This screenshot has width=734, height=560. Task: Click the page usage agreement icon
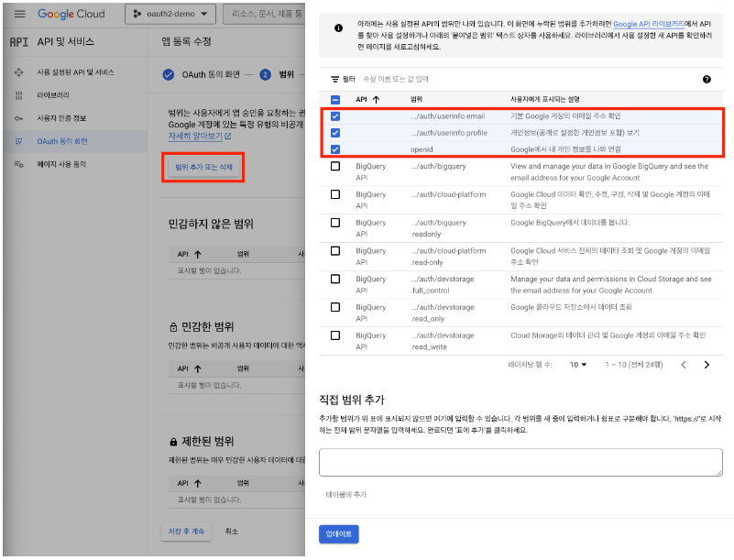18,164
